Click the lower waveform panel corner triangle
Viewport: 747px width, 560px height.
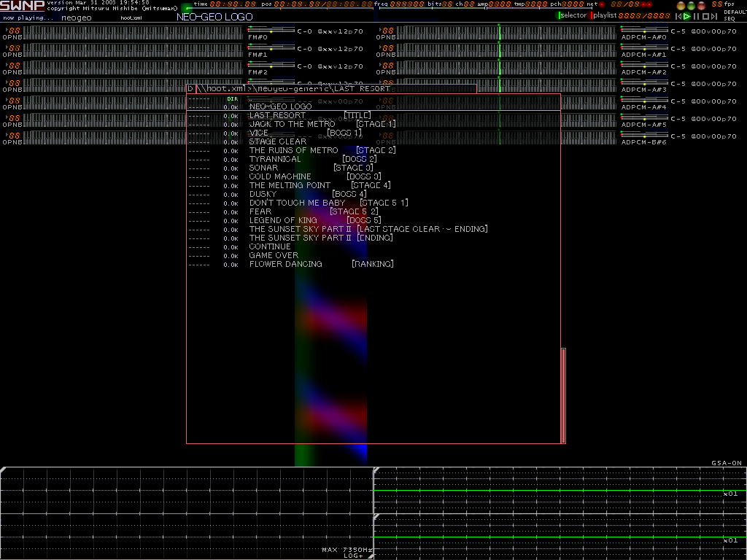pyautogui.click(x=376, y=517)
